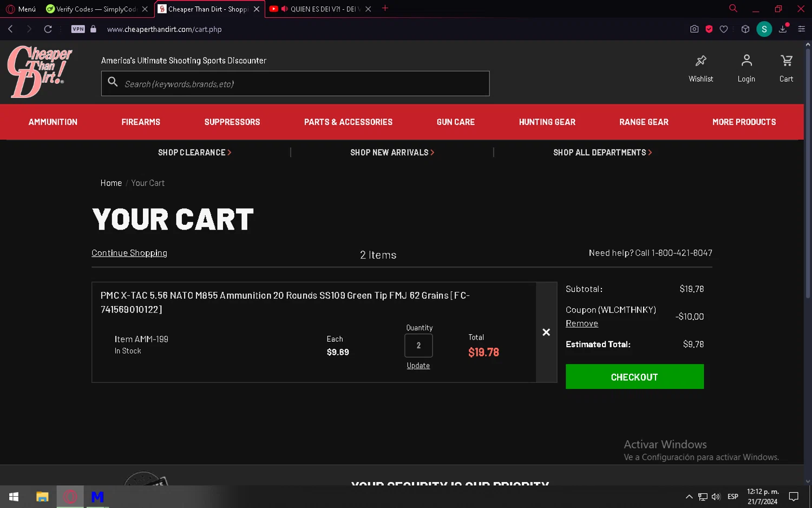Open the Opera taskbar icon

pos(70,497)
